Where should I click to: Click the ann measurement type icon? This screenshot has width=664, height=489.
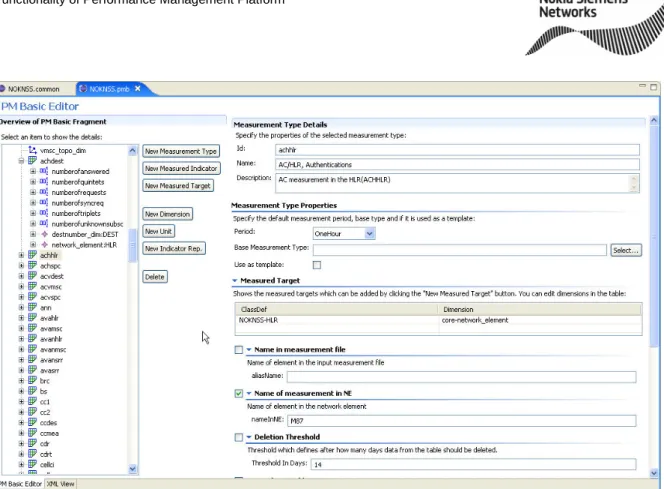[33, 307]
